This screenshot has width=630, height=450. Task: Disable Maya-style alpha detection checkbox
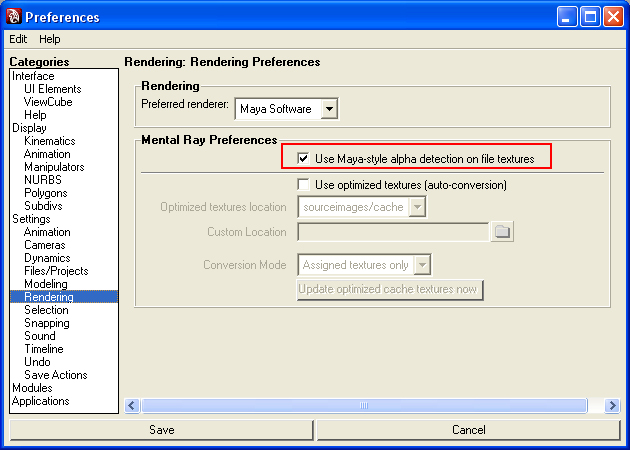coord(304,158)
